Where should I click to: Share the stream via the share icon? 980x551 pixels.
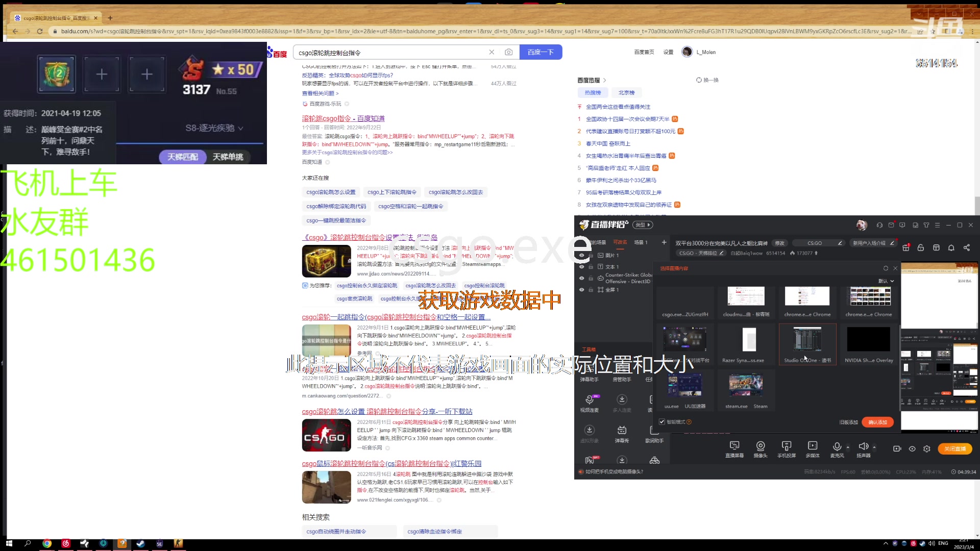point(967,247)
